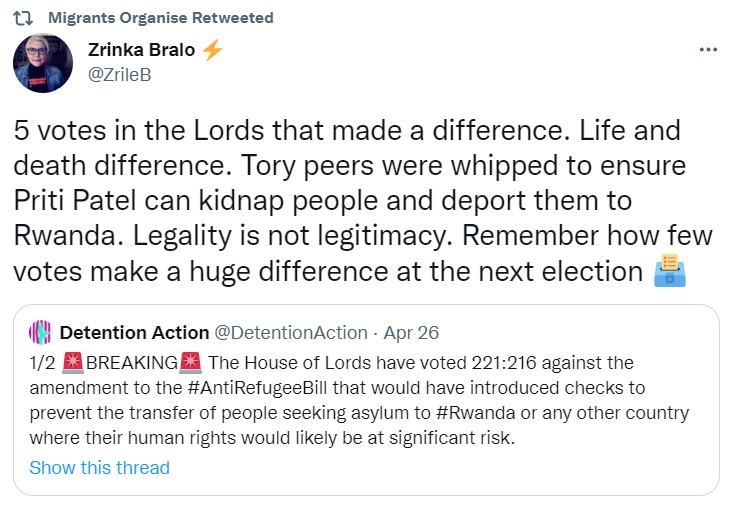
Task: Open the Detention Action account name
Action: (134, 332)
